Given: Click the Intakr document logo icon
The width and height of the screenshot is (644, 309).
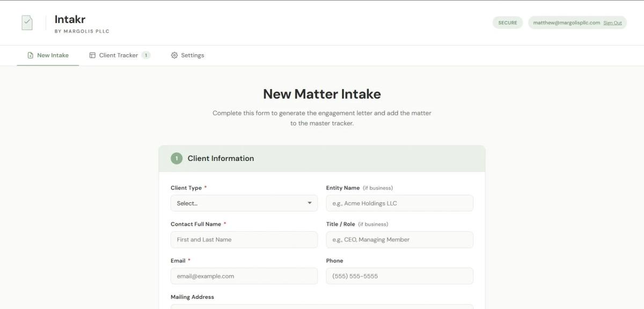Looking at the screenshot, I should pos(27,23).
